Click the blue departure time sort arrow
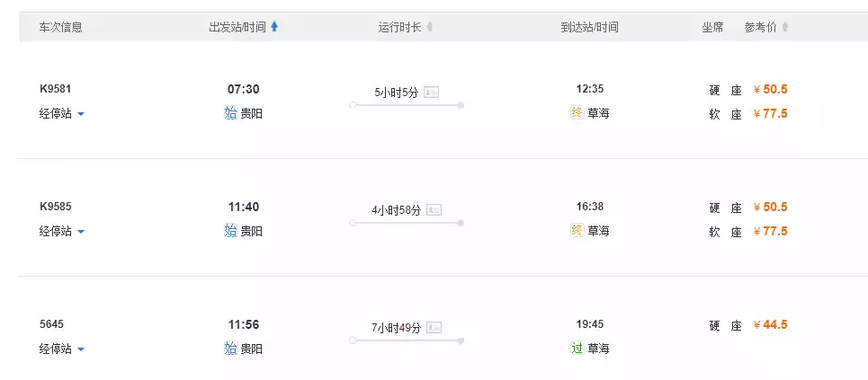Image resolution: width=868 pixels, height=380 pixels. (274, 27)
